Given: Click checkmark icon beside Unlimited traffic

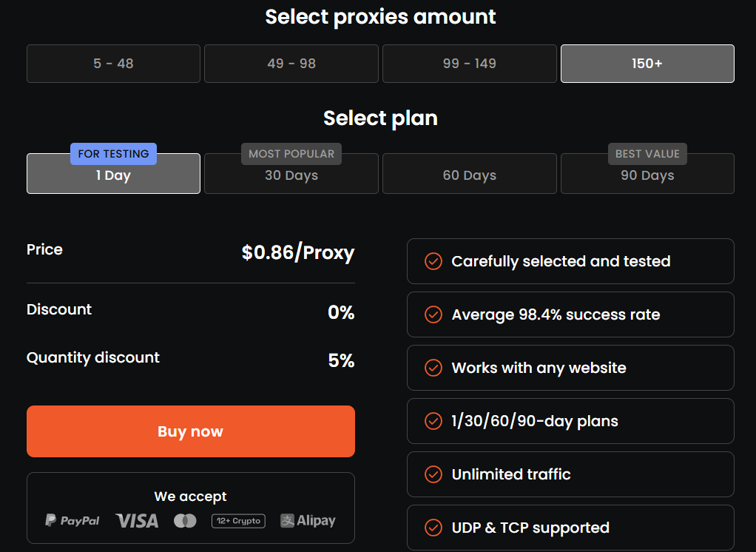Looking at the screenshot, I should 433,474.
